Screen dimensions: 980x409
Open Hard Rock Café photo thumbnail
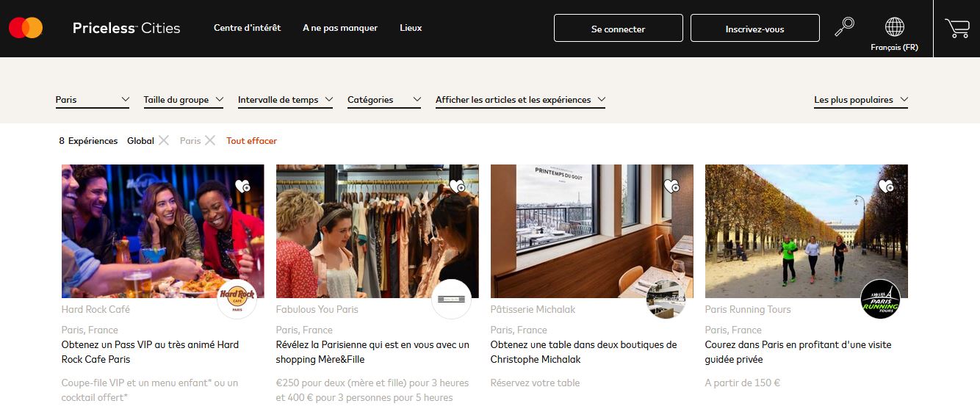click(163, 231)
